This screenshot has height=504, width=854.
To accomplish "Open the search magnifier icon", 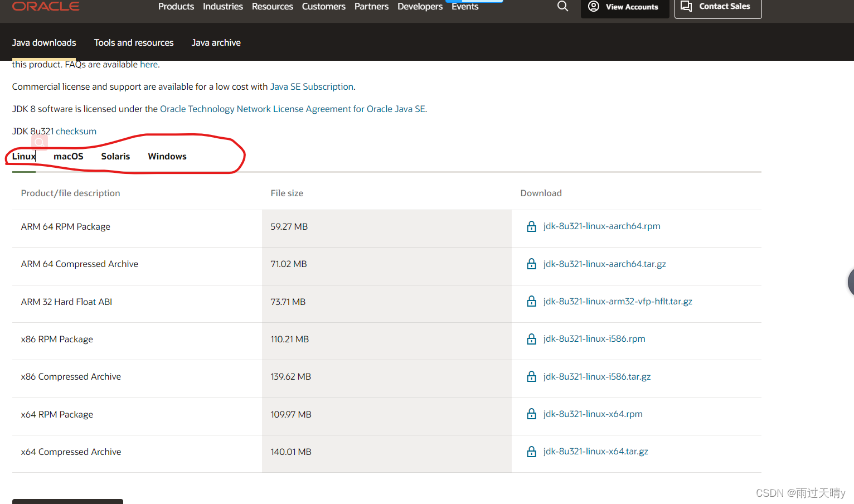I will (563, 6).
